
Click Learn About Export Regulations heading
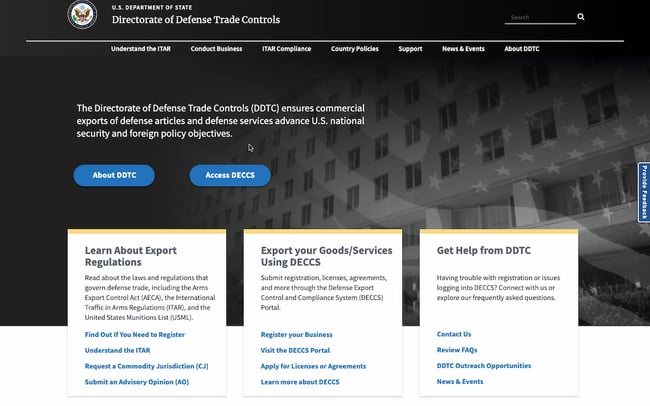[131, 256]
